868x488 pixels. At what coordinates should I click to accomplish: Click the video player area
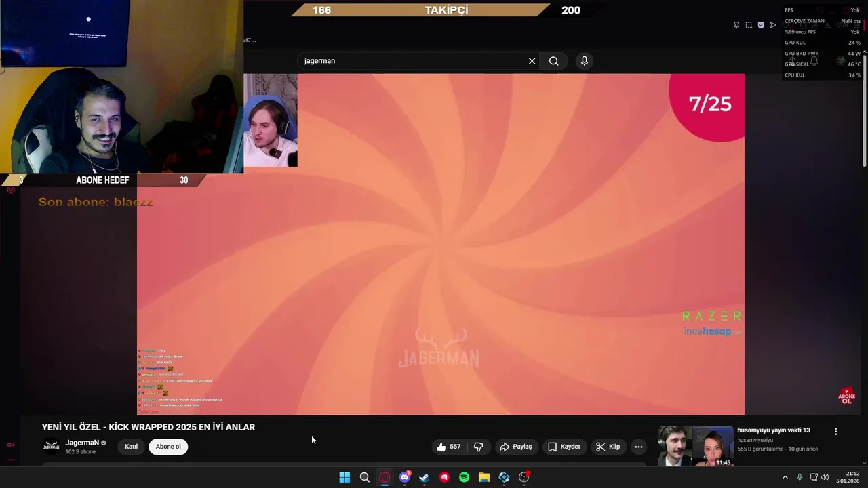(x=441, y=244)
